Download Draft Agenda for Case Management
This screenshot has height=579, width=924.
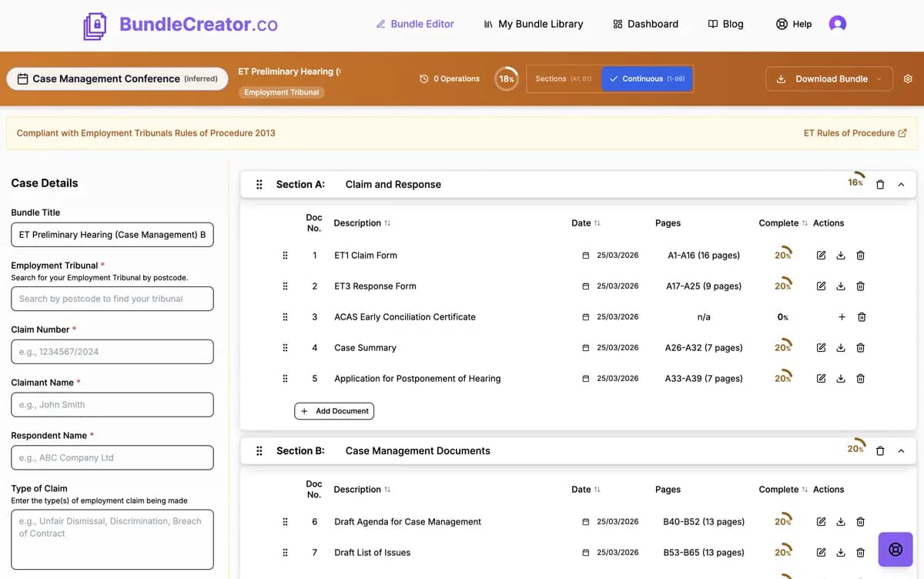841,522
